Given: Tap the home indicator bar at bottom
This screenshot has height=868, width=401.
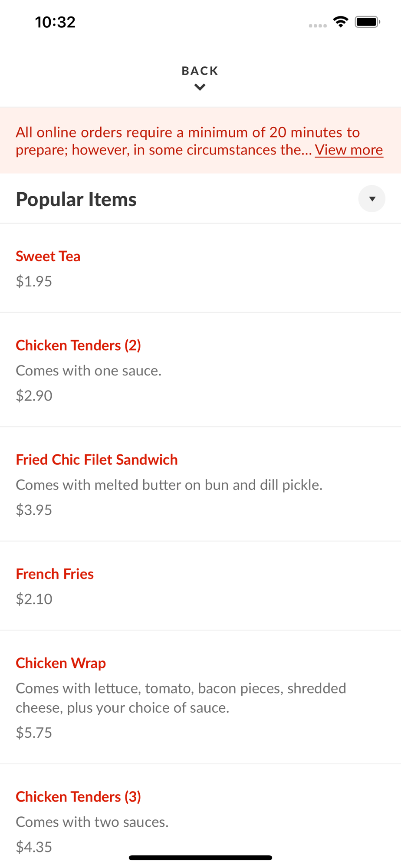Looking at the screenshot, I should (200, 858).
